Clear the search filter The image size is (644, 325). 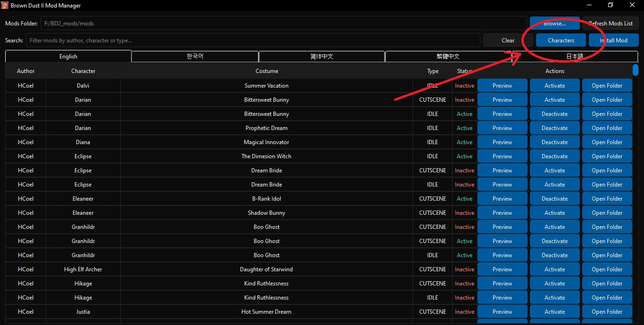coord(508,41)
